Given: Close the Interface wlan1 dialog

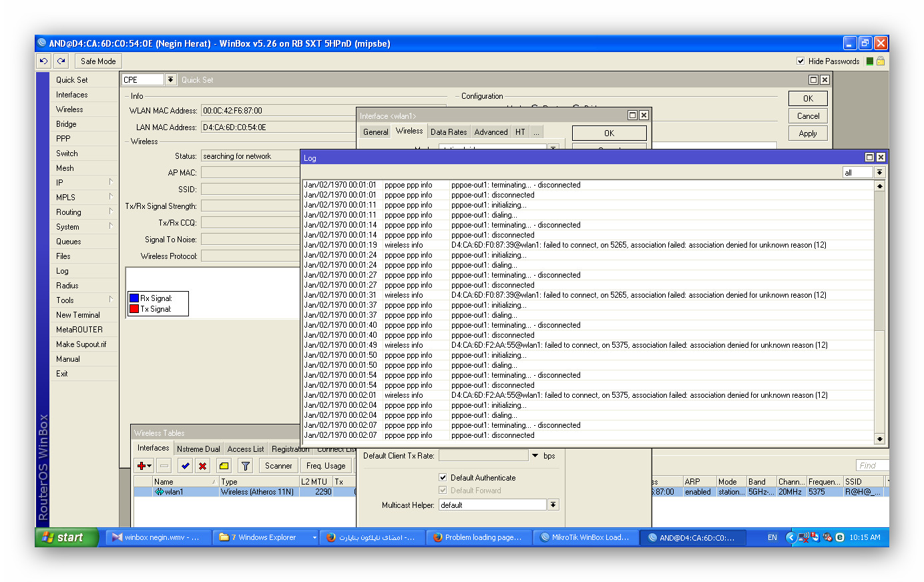Looking at the screenshot, I should point(644,115).
